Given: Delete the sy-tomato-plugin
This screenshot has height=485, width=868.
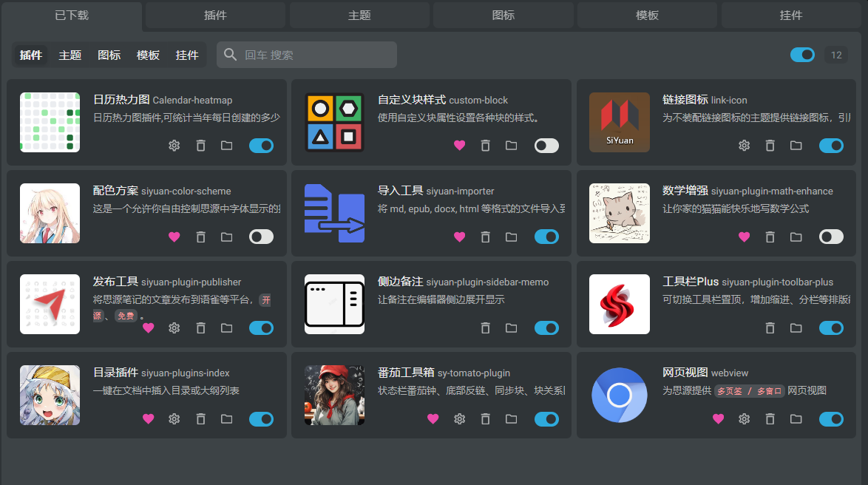Looking at the screenshot, I should pyautogui.click(x=486, y=419).
